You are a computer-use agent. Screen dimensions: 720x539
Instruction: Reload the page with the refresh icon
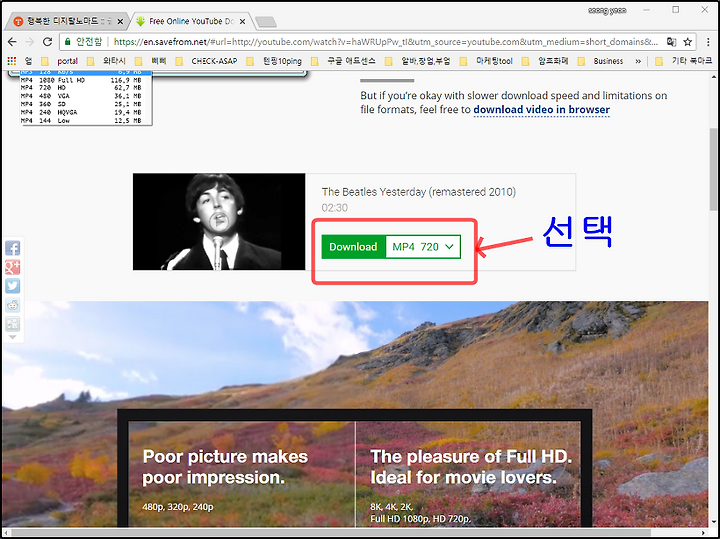[47, 42]
